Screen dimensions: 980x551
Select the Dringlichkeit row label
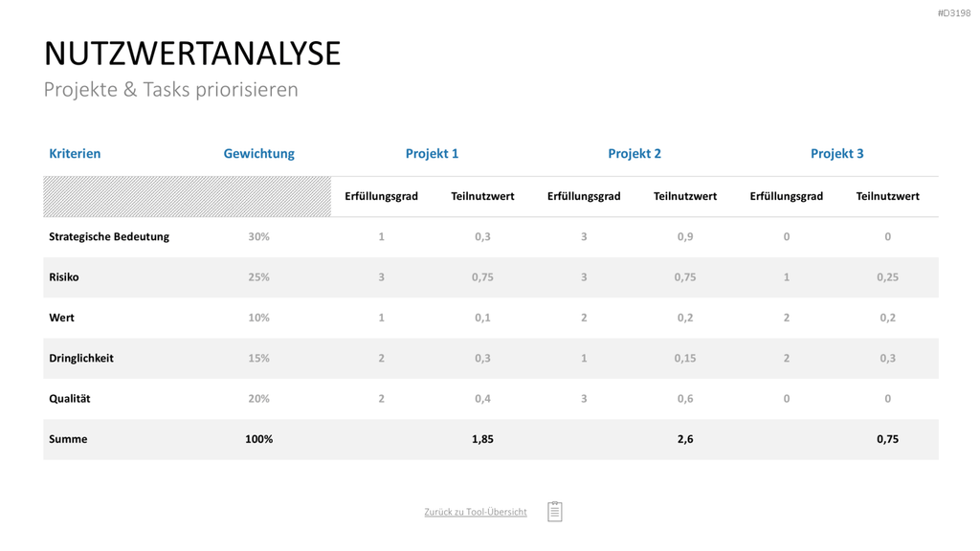click(x=81, y=359)
